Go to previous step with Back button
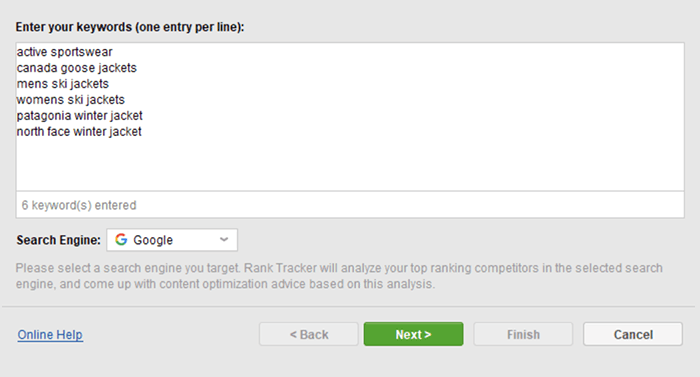The width and height of the screenshot is (700, 377). coord(308,334)
